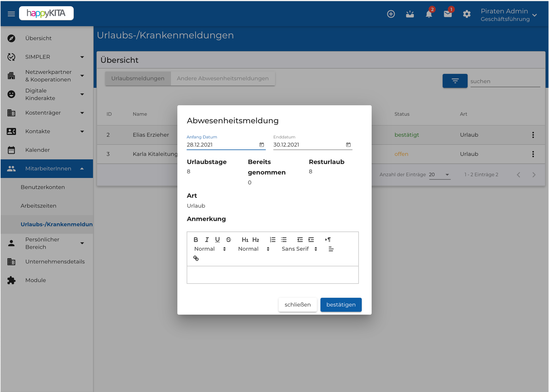Image resolution: width=549 pixels, height=392 pixels.
Task: Apply Heading 2 style
Action: click(x=256, y=239)
